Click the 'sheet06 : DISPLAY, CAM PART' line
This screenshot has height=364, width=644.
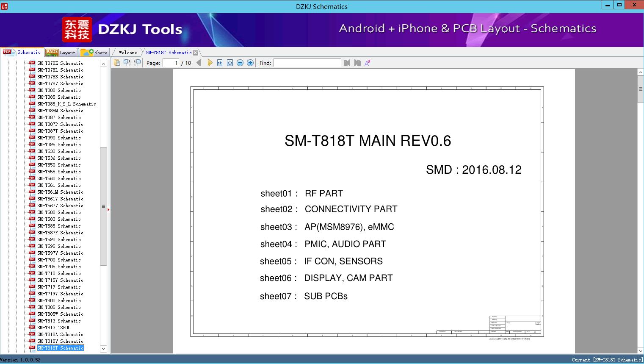[x=326, y=278]
